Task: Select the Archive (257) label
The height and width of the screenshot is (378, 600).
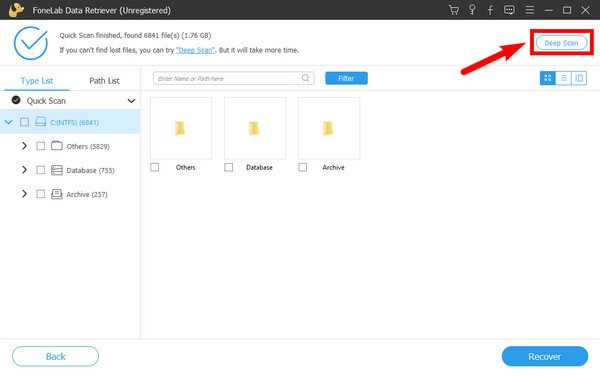Action: pyautogui.click(x=87, y=194)
